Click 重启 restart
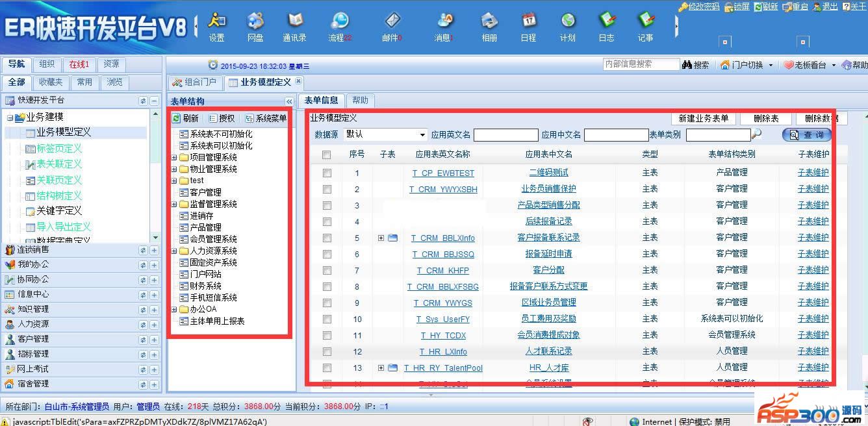 pyautogui.click(x=795, y=6)
